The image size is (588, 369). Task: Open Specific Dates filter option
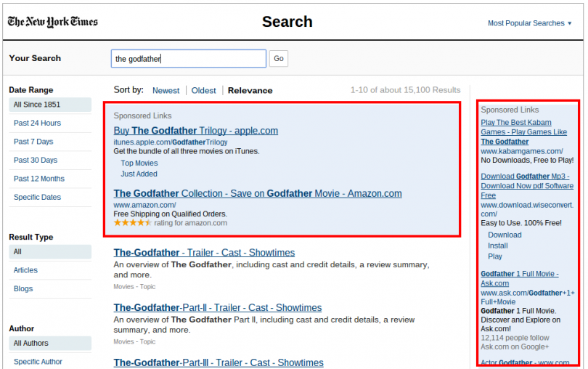pyautogui.click(x=37, y=197)
